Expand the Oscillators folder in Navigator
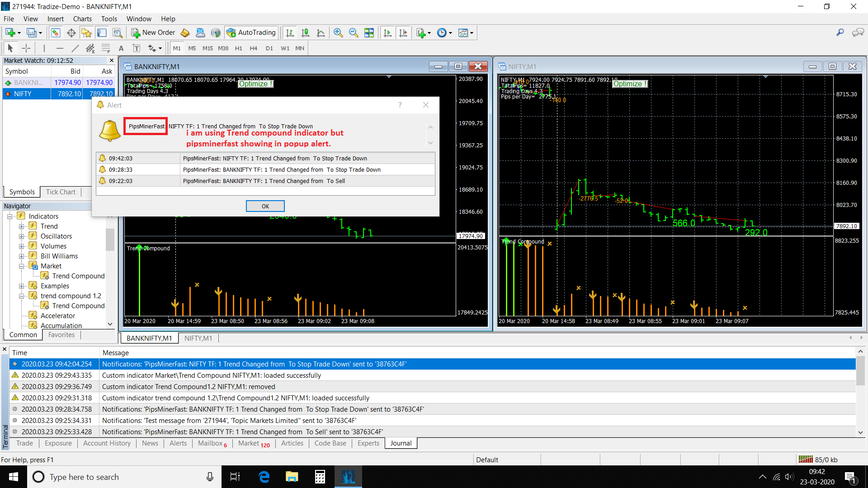This screenshot has width=868, height=488. [x=21, y=236]
